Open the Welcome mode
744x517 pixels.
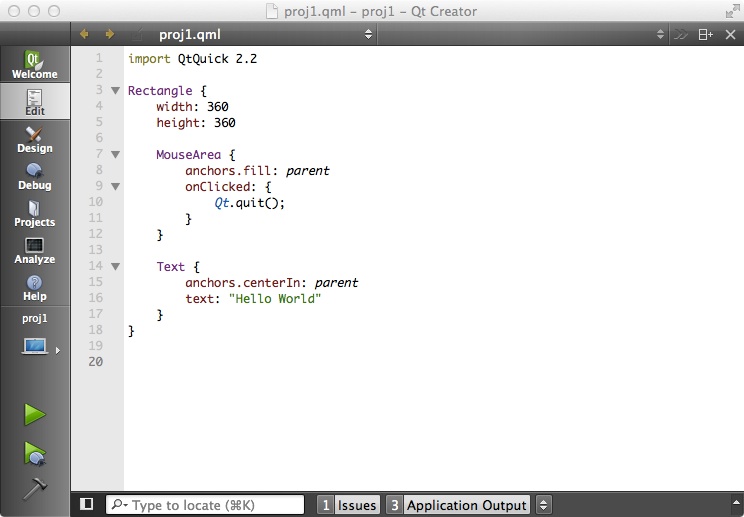click(35, 65)
